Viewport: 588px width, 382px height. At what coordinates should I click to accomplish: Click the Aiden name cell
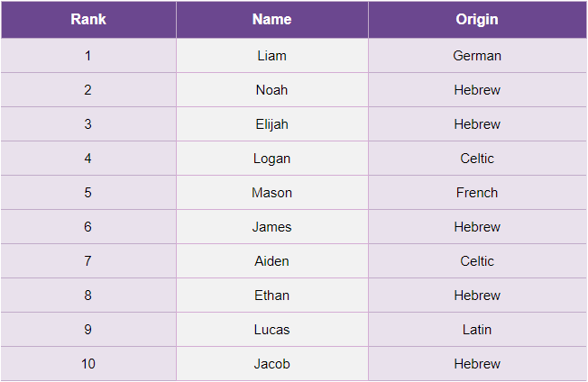[271, 261]
